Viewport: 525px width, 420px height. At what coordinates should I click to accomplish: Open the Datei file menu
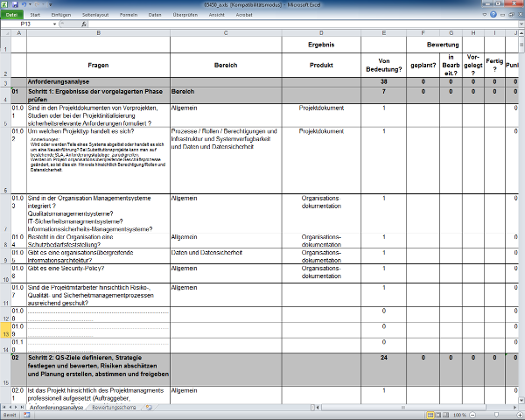pyautogui.click(x=13, y=15)
